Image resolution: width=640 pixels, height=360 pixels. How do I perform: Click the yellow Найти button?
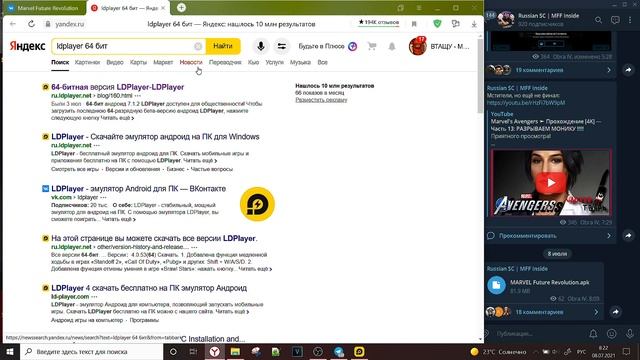click(x=223, y=46)
